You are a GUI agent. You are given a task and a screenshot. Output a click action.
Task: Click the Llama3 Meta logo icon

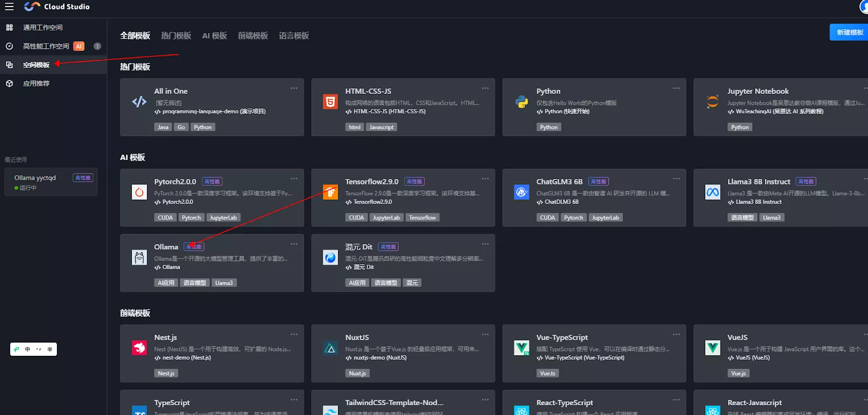pos(712,192)
